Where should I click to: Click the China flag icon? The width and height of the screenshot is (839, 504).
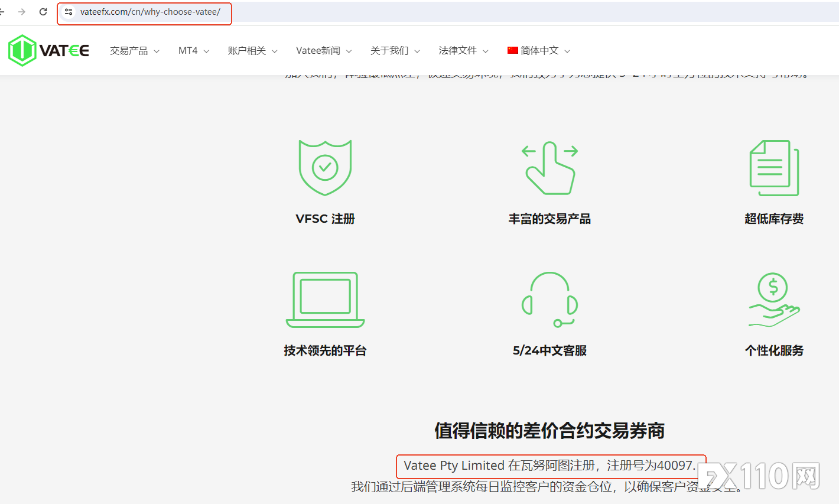tap(513, 50)
